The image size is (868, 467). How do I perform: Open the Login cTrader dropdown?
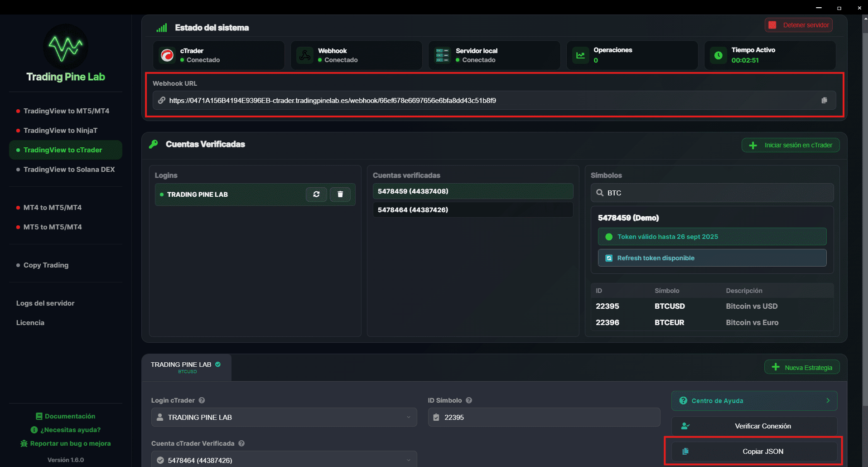click(284, 417)
